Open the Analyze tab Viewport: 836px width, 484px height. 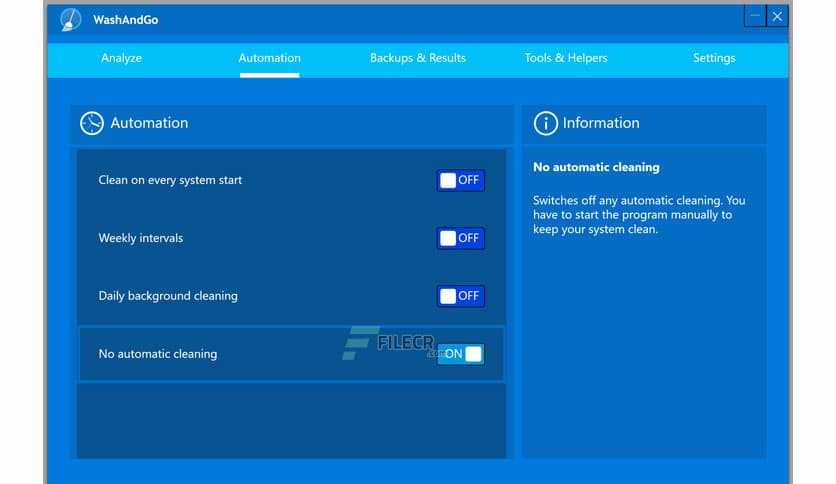(122, 58)
